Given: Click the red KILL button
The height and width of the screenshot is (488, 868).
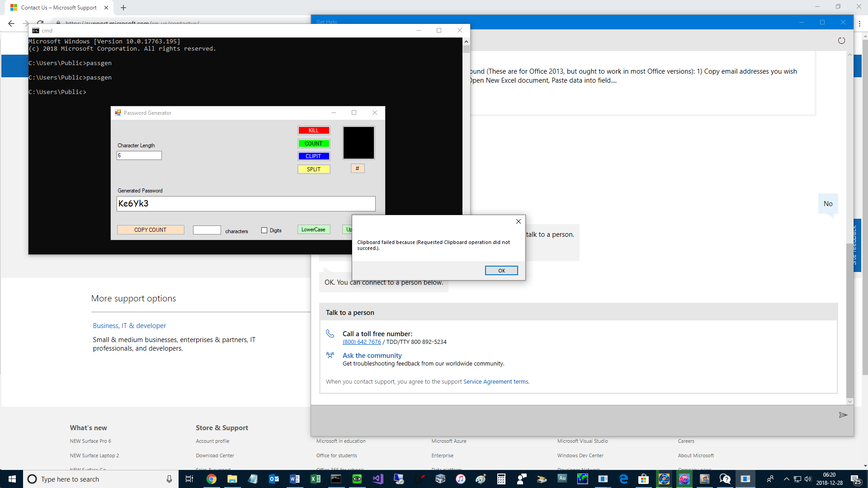Looking at the screenshot, I should pyautogui.click(x=314, y=131).
